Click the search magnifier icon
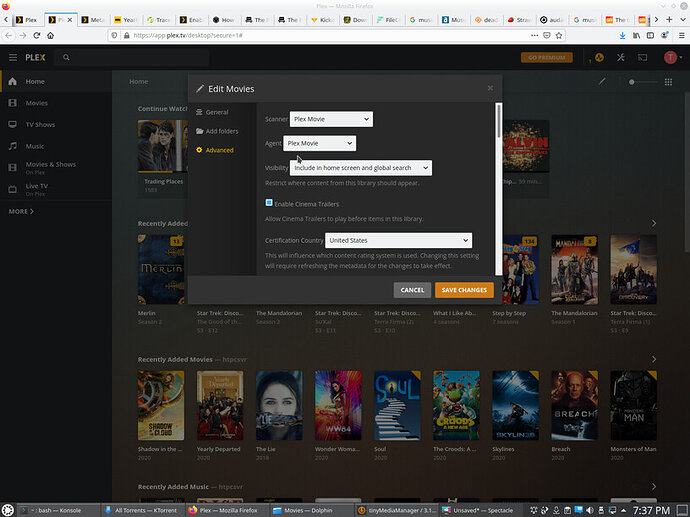 point(66,58)
